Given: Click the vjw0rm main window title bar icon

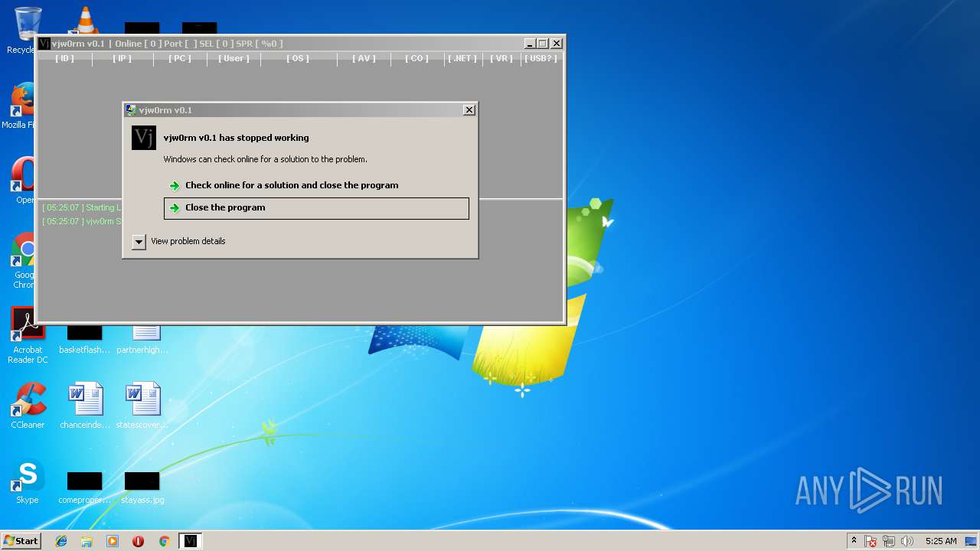Looking at the screenshot, I should pyautogui.click(x=44, y=44).
